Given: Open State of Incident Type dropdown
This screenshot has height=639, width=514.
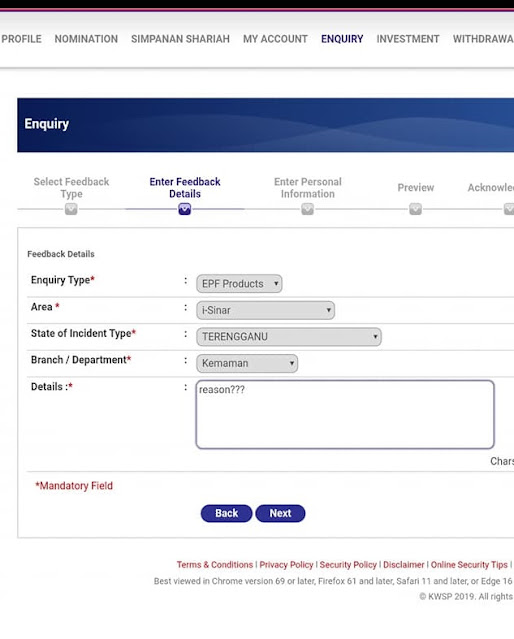Looking at the screenshot, I should click(x=289, y=337).
